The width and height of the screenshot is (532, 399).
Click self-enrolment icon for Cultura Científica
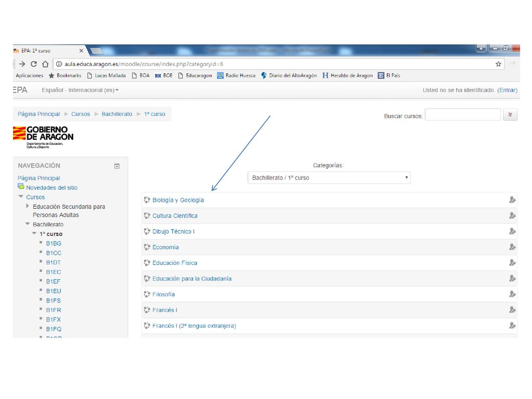click(512, 216)
